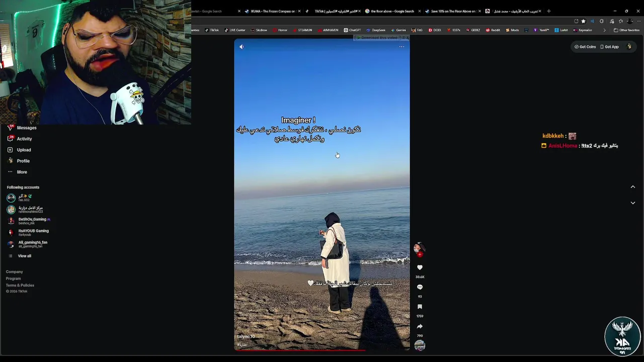The height and width of the screenshot is (362, 644).
Task: Open the Horror bookmark
Action: point(280,30)
